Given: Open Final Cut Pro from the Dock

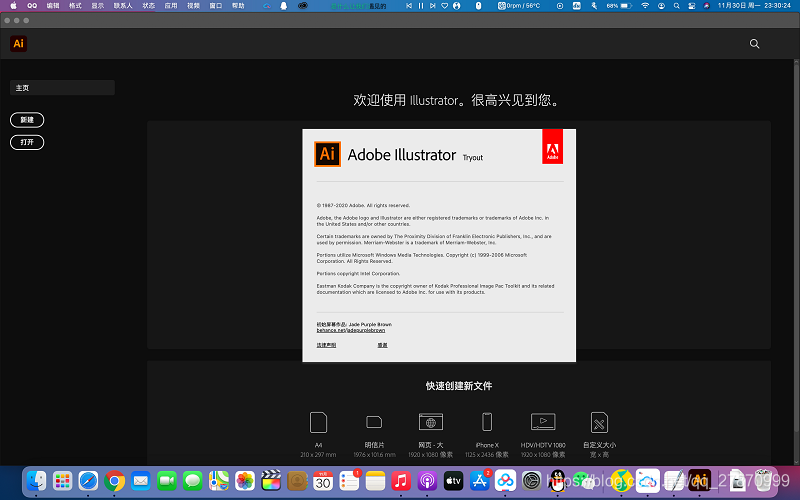Looking at the screenshot, I should (x=270, y=481).
